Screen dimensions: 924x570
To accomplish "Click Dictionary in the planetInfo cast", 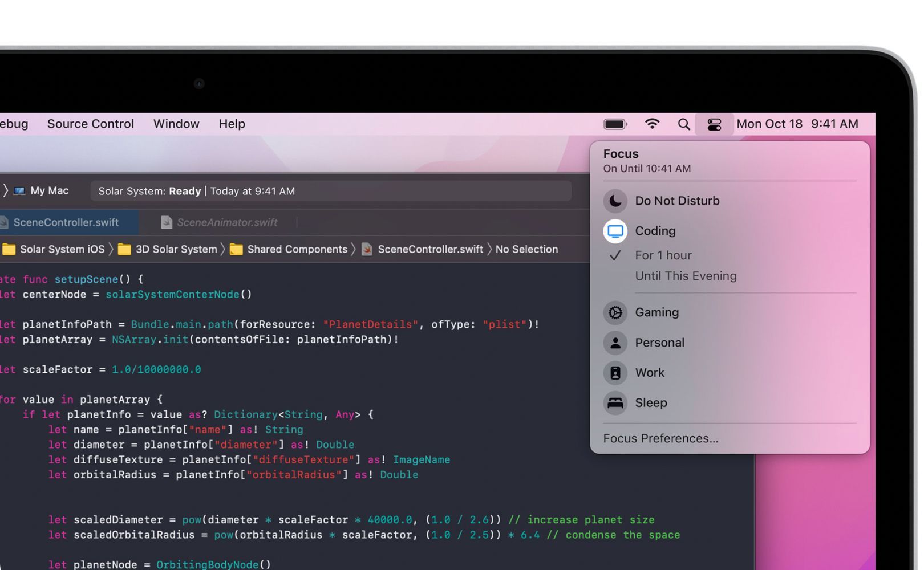I will (x=246, y=415).
